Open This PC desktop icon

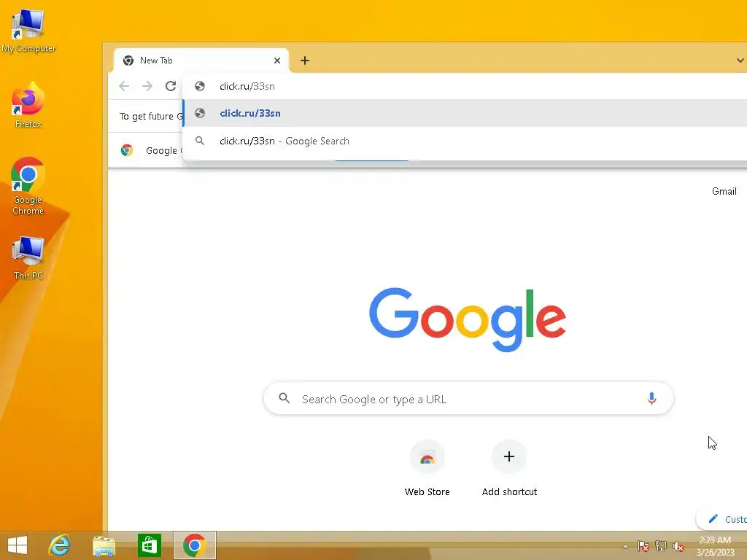point(28,257)
